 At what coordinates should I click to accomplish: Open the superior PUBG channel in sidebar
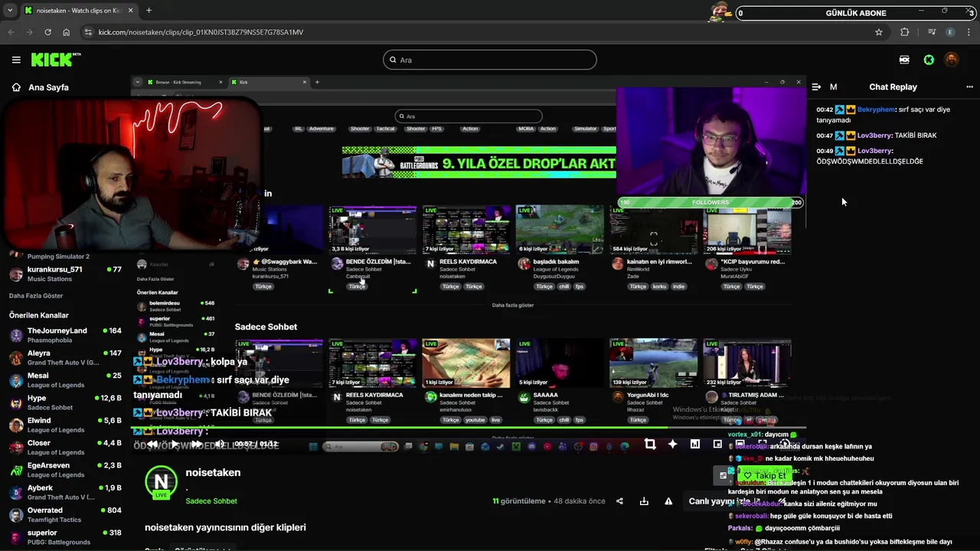click(65, 537)
